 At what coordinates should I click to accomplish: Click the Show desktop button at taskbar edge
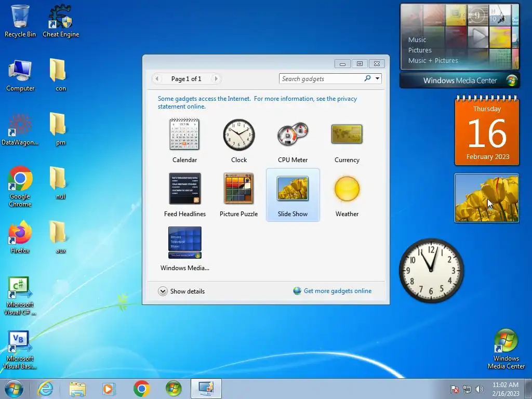[x=528, y=389]
